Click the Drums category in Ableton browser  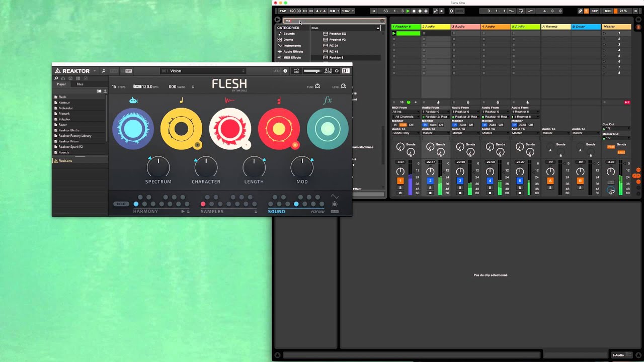pyautogui.click(x=288, y=40)
